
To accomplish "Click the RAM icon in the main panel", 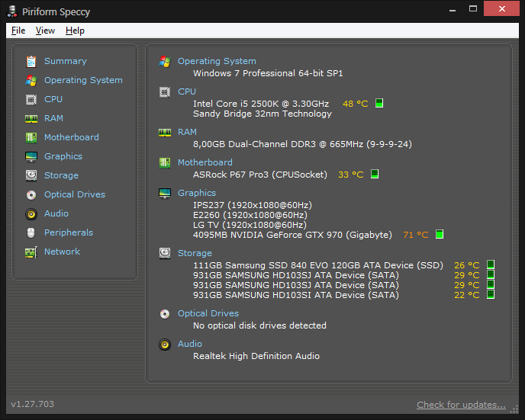I will 165,133.
